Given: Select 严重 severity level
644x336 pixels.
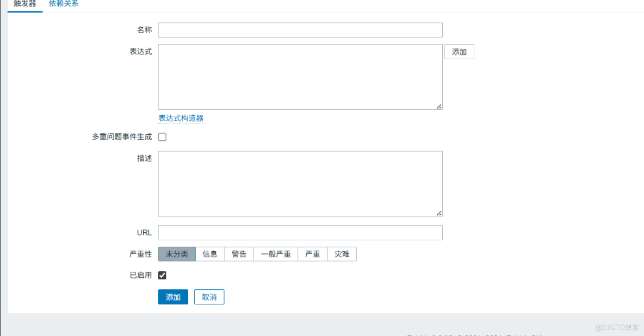Looking at the screenshot, I should tap(312, 254).
